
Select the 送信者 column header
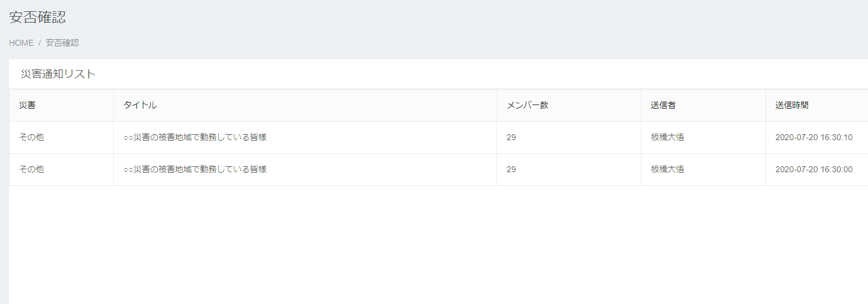tap(663, 105)
